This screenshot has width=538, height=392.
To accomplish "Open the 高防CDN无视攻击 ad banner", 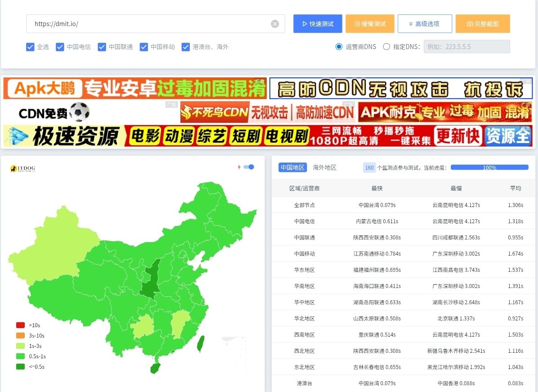I will pyautogui.click(x=401, y=88).
